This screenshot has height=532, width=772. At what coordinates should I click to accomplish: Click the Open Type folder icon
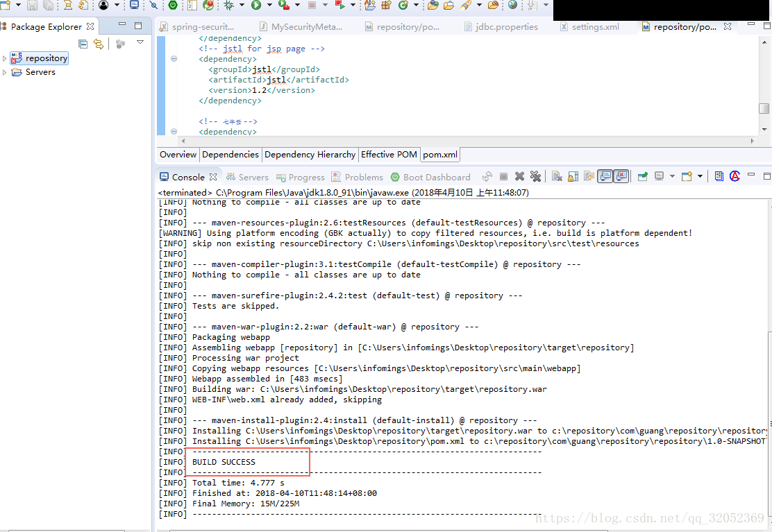(433, 5)
